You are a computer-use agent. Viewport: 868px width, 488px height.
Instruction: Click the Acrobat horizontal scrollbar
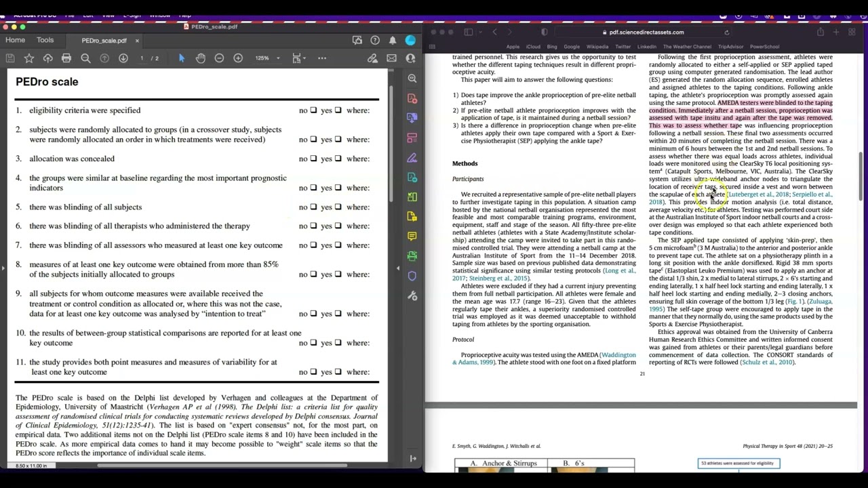(x=222, y=466)
